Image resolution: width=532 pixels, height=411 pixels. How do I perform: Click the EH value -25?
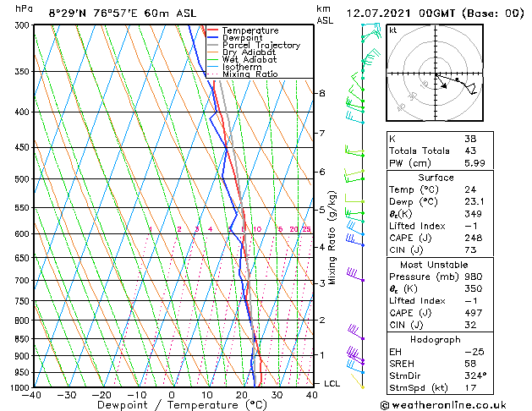coord(474,352)
